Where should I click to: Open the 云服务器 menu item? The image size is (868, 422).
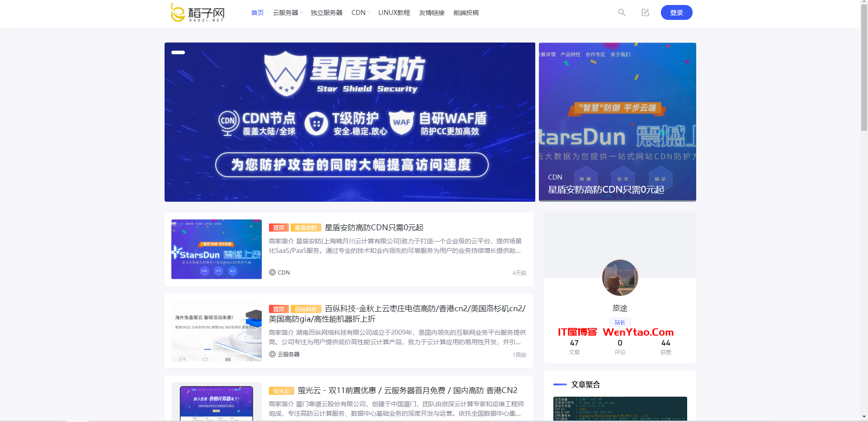point(285,13)
